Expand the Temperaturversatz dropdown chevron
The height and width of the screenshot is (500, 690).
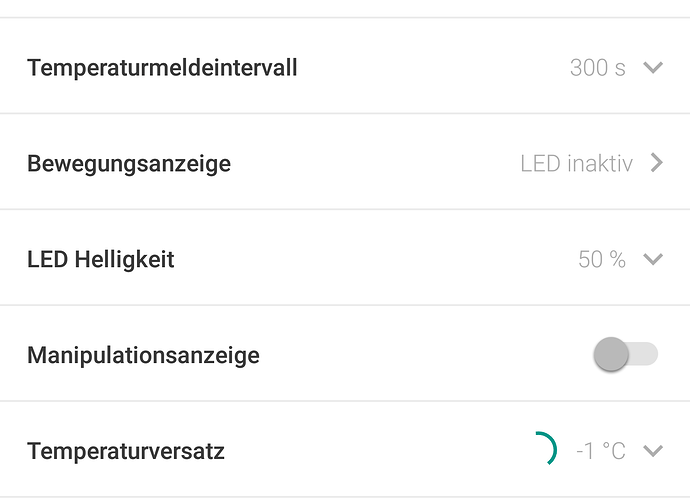pyautogui.click(x=653, y=451)
